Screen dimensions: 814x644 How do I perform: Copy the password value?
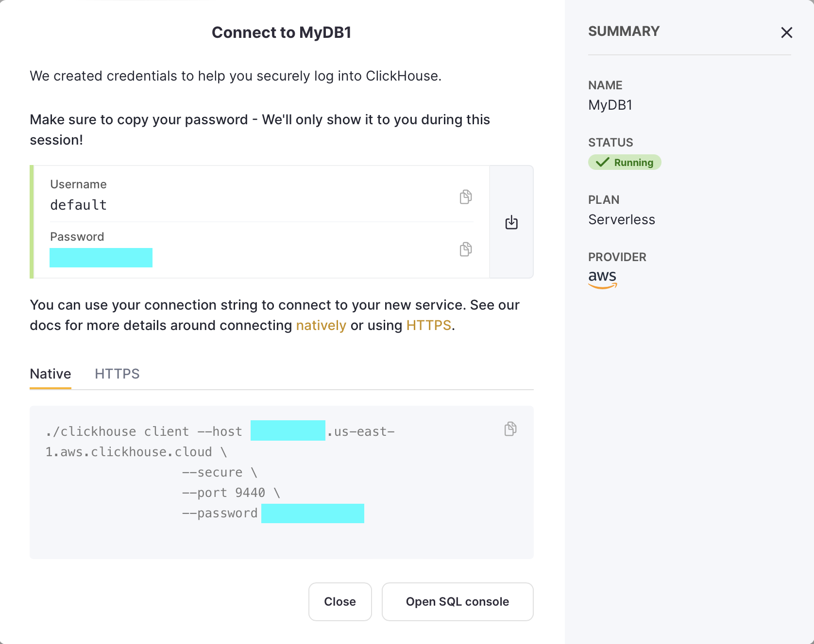pos(466,249)
